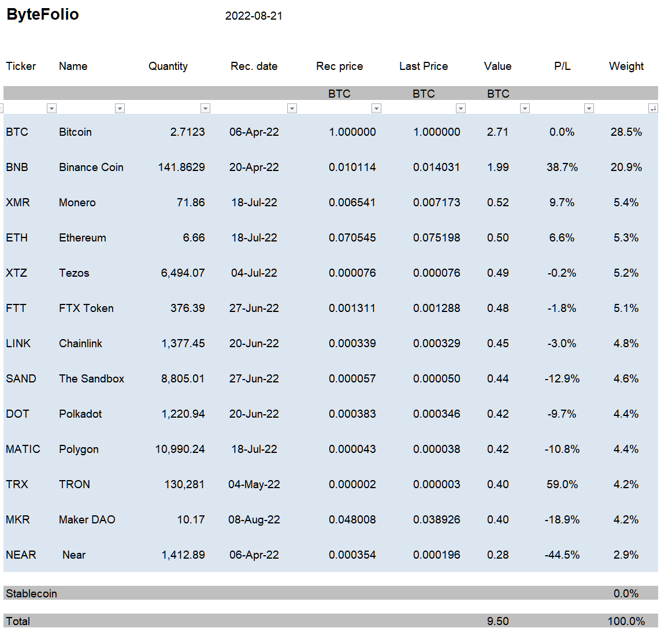Image resolution: width=672 pixels, height=643 pixels.
Task: Select Last Price 0.075198
Action: (x=437, y=238)
